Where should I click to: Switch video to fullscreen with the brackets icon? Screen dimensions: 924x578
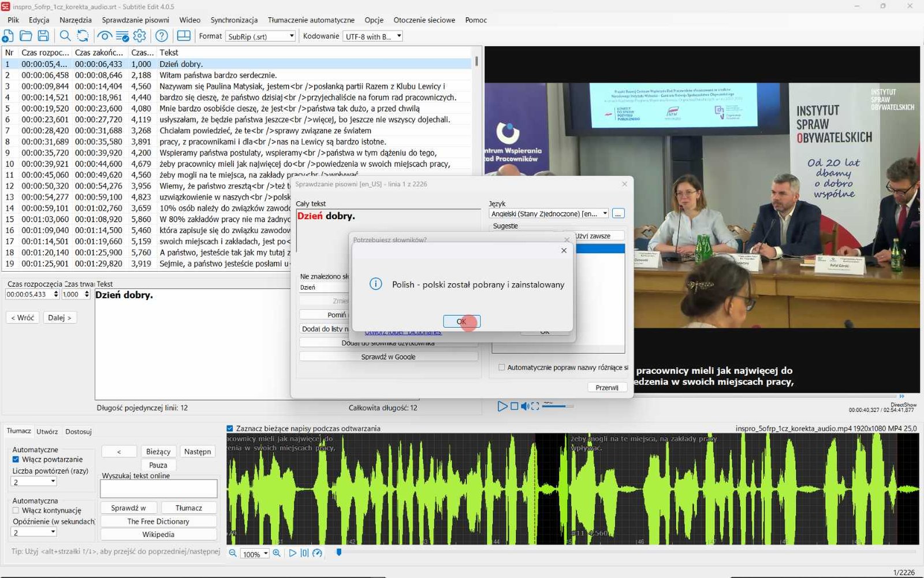tap(535, 406)
